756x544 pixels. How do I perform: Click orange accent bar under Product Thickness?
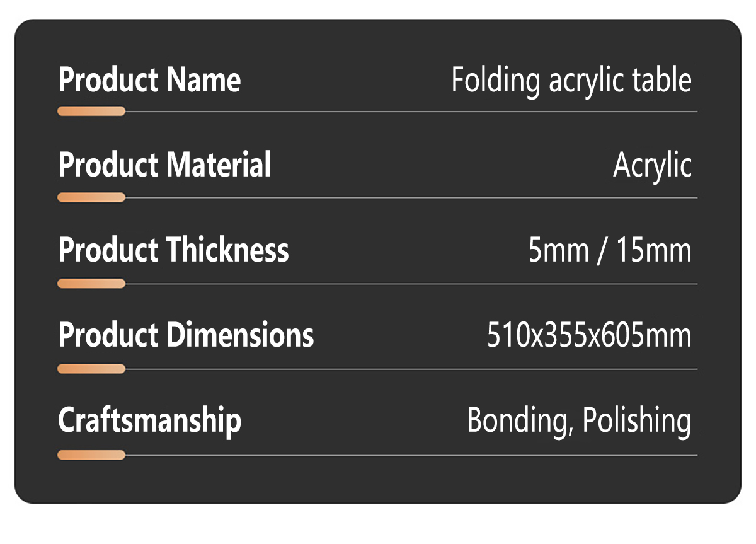point(91,284)
